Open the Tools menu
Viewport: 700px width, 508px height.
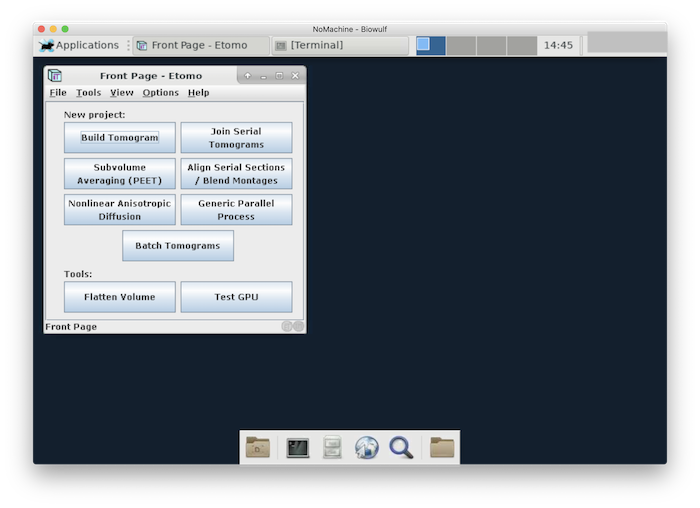pyautogui.click(x=88, y=93)
